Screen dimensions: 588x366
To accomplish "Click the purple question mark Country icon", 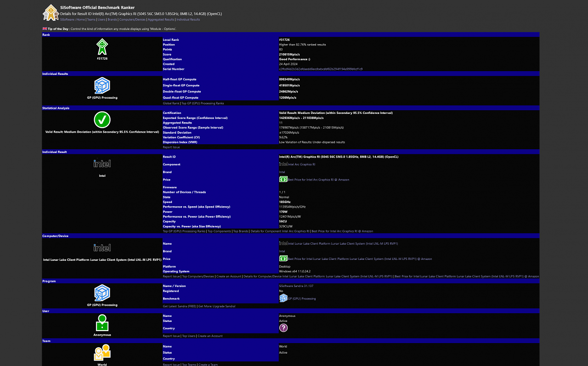I will (283, 328).
